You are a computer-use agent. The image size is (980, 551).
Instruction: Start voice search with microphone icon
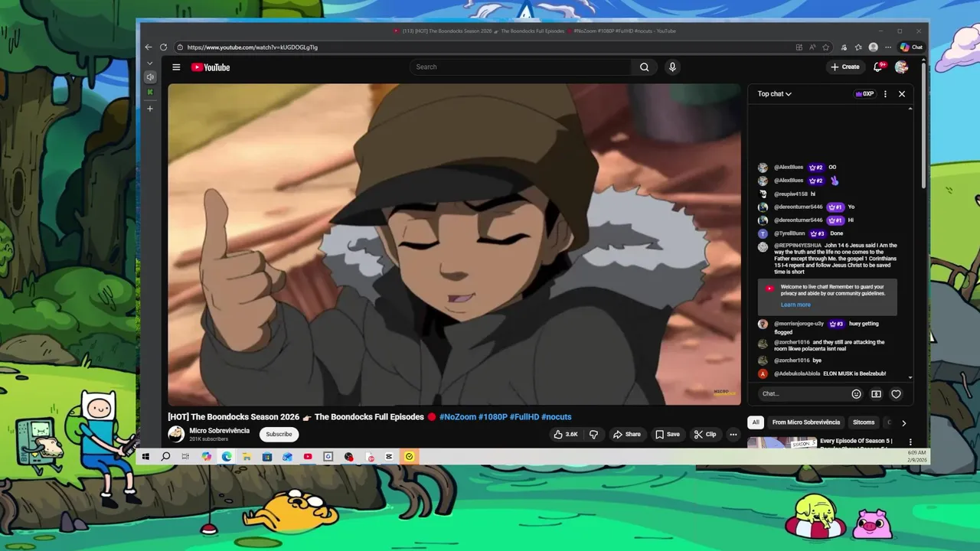672,67
